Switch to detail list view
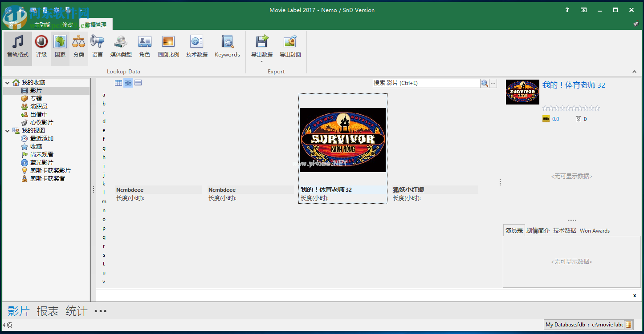The width and height of the screenshot is (644, 334). point(138,83)
